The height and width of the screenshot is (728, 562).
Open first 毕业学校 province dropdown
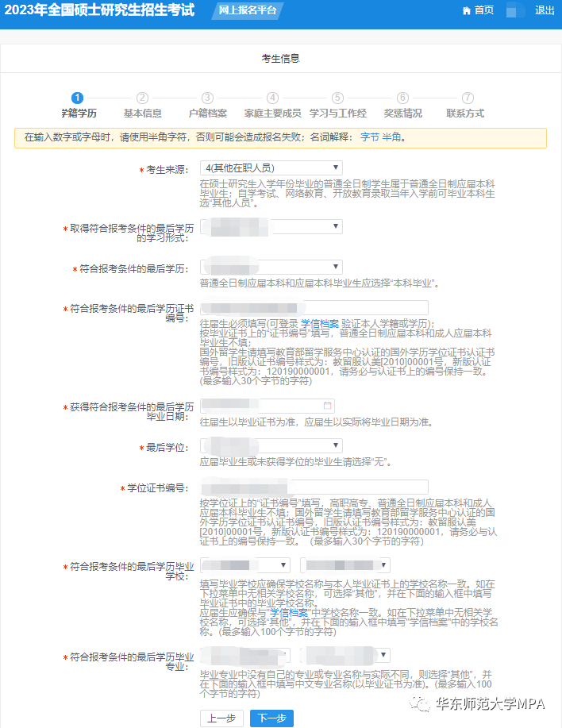click(x=245, y=565)
